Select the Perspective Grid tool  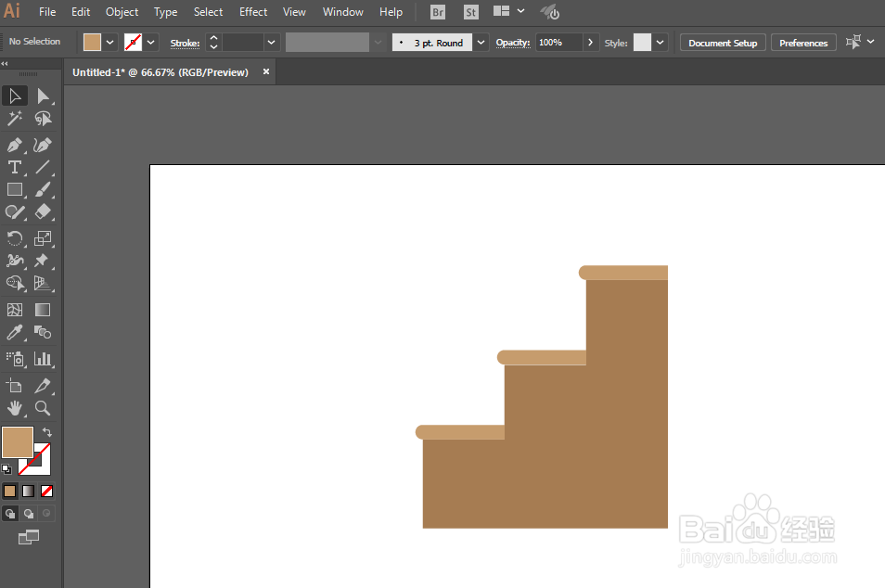click(43, 283)
